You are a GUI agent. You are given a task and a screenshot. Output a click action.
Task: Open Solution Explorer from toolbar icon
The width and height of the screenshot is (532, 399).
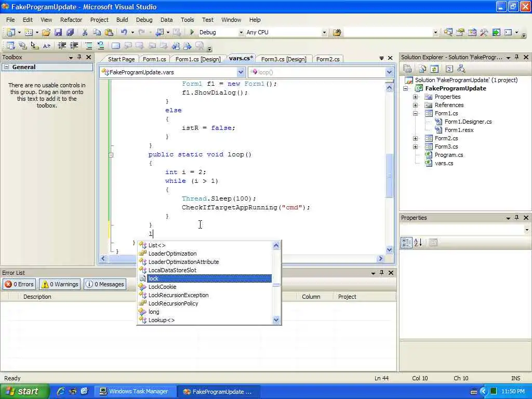click(x=448, y=32)
